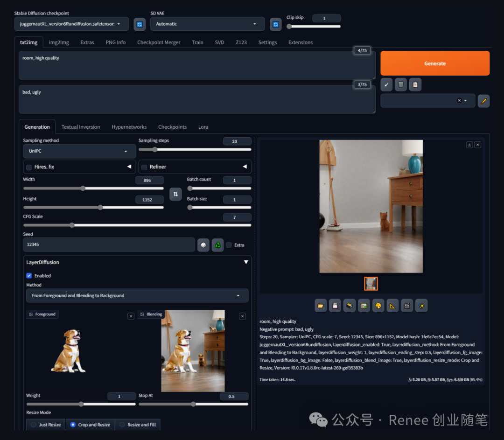Screen dimensions: 504x440
Task: Click the trash icon to clear prompt
Action: (401, 84)
